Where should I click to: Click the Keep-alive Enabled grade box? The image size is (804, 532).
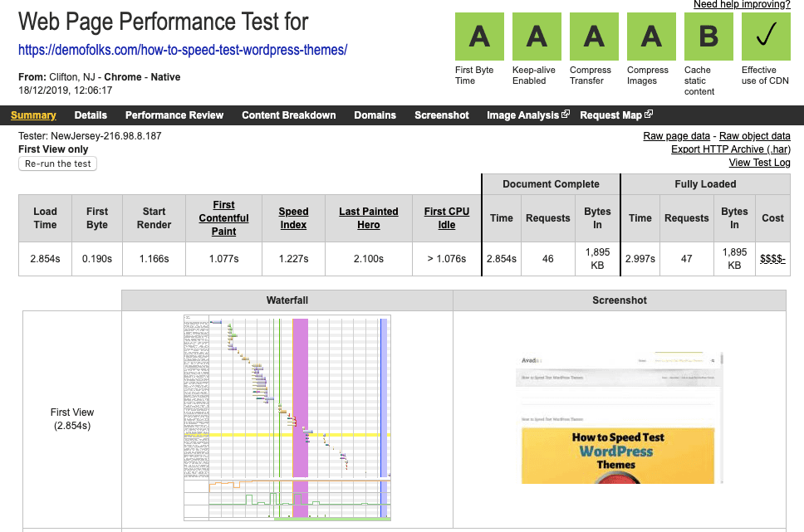pyautogui.click(x=536, y=37)
